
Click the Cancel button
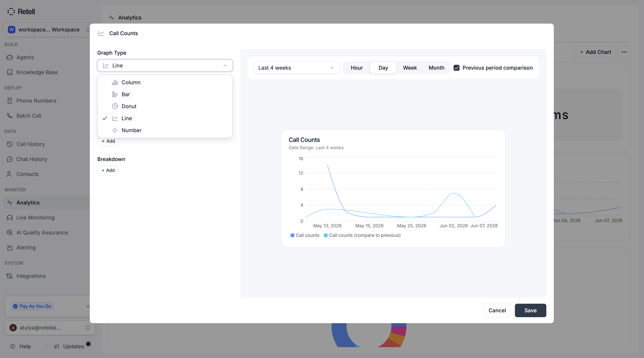point(497,310)
